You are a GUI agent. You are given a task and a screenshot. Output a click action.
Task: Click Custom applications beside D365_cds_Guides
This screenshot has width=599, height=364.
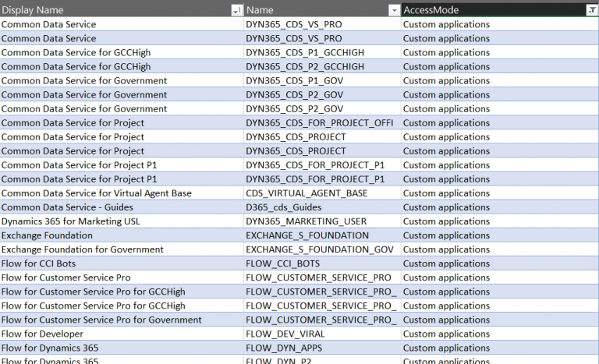446,207
